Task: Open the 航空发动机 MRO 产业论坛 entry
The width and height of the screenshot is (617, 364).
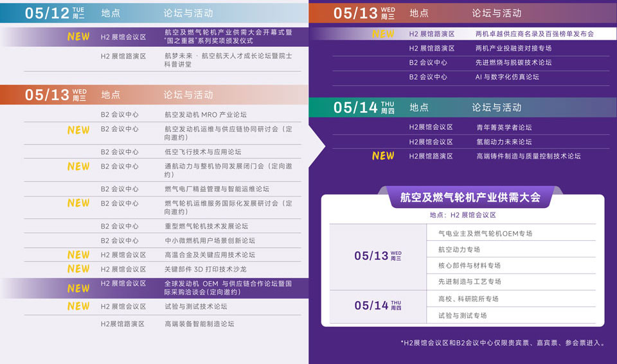Action: tap(206, 115)
